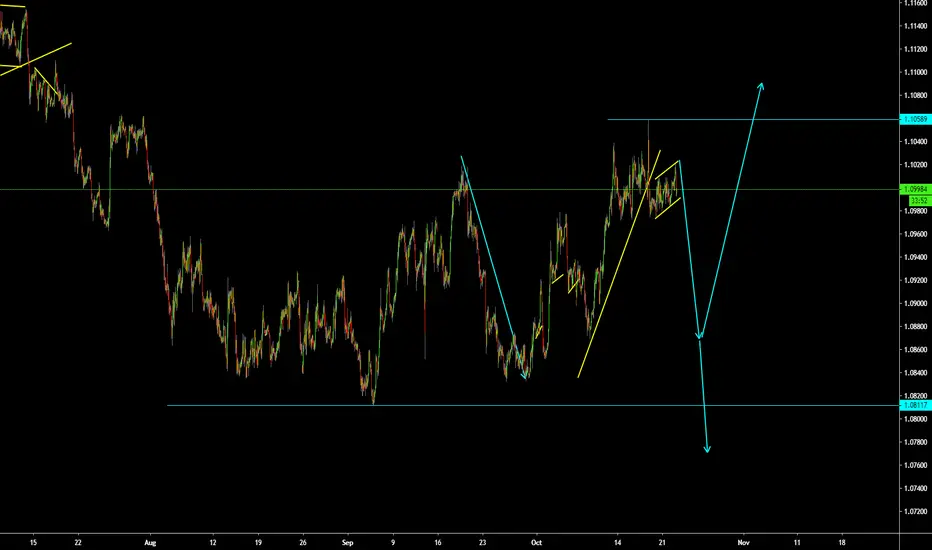Click the 14 date label after Oct
Viewport: 932px width, 550px height.
[618, 542]
